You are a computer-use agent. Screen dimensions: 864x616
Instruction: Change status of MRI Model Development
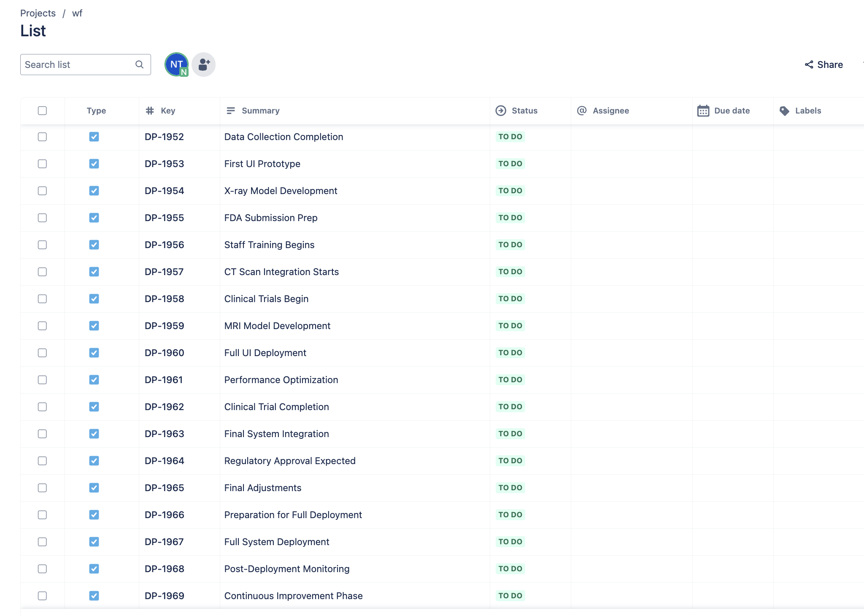510,326
